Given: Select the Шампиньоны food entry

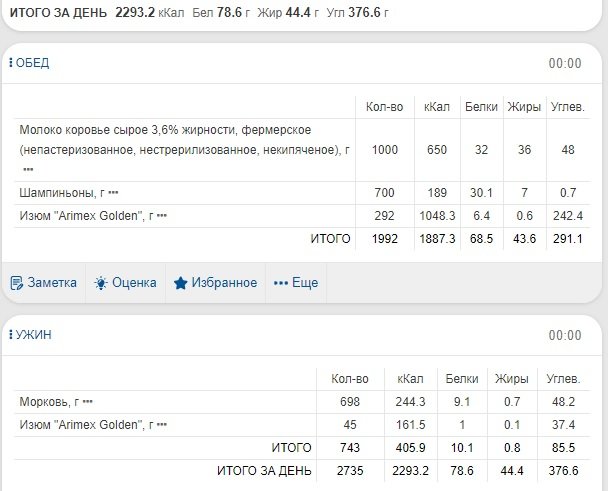Looking at the screenshot, I should point(59,193).
